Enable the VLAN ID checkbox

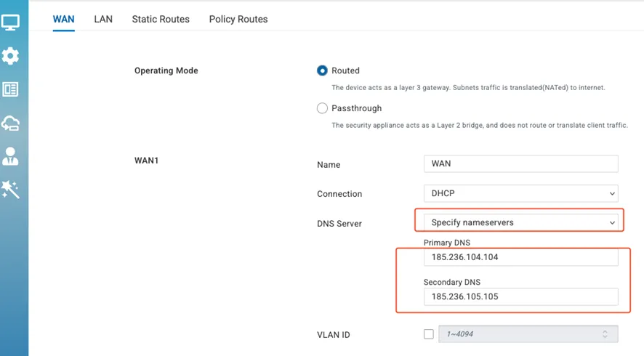428,334
